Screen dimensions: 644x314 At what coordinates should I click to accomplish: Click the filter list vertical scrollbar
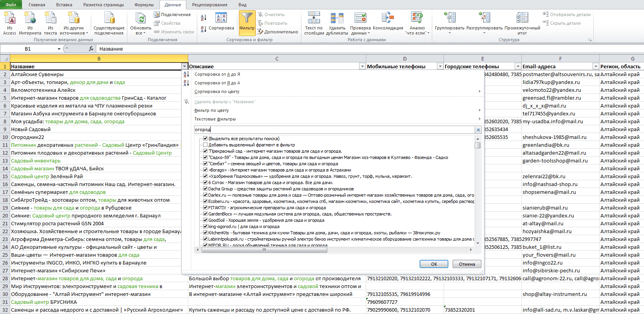(x=478, y=191)
